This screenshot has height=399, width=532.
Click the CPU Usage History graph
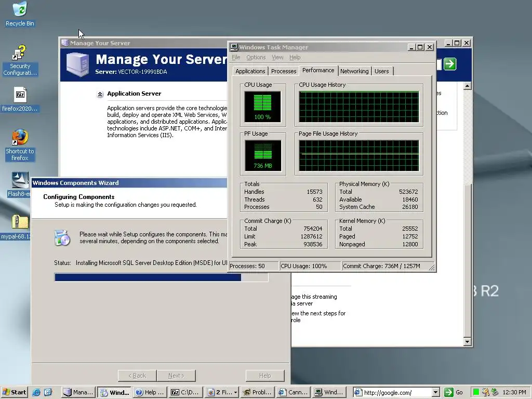[x=358, y=107]
